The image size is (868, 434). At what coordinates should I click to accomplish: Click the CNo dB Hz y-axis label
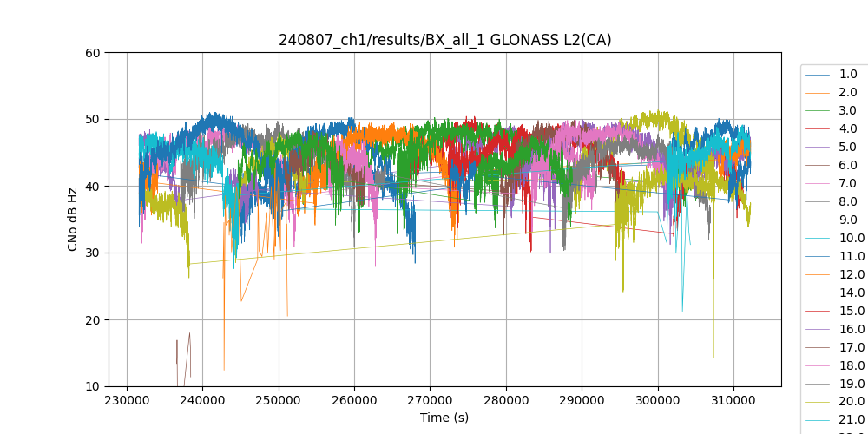73,220
